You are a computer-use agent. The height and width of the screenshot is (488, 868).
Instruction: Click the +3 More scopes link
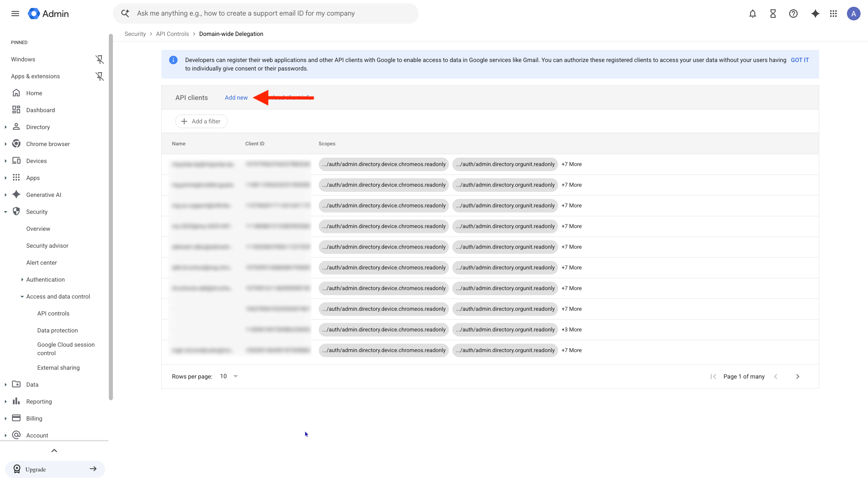coord(571,329)
